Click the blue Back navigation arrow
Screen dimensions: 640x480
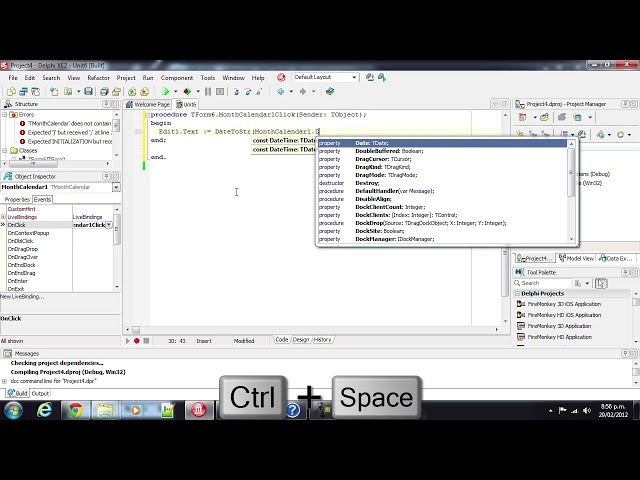[281, 91]
